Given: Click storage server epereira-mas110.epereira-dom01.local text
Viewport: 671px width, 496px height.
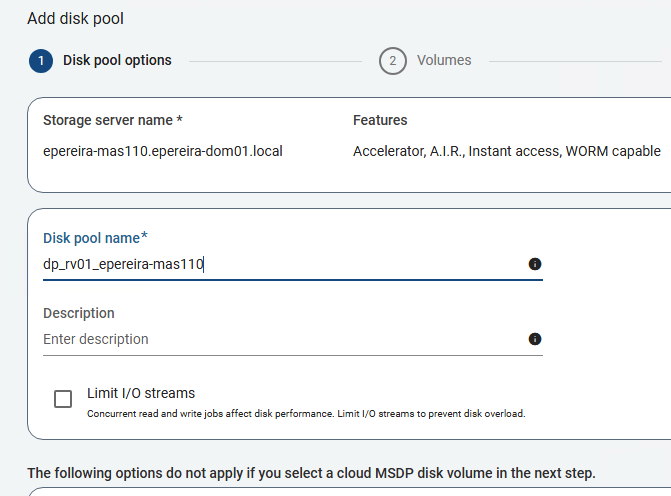Looking at the screenshot, I should (163, 151).
